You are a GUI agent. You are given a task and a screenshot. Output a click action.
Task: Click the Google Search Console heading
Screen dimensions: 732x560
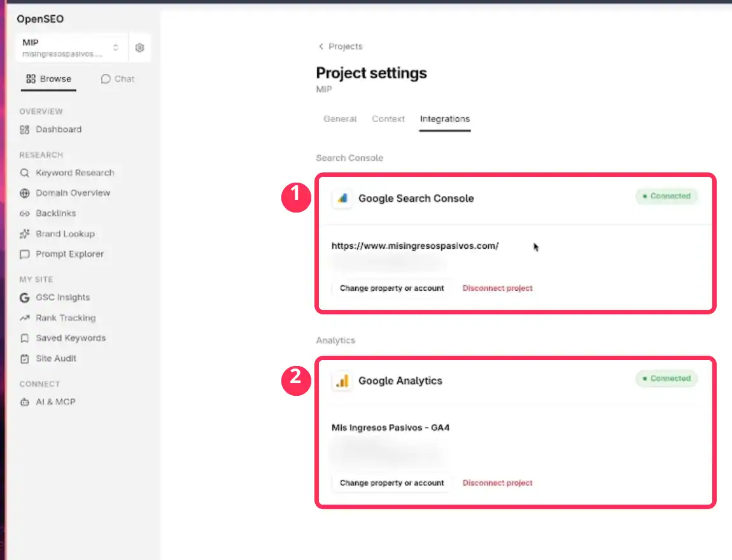pos(416,199)
